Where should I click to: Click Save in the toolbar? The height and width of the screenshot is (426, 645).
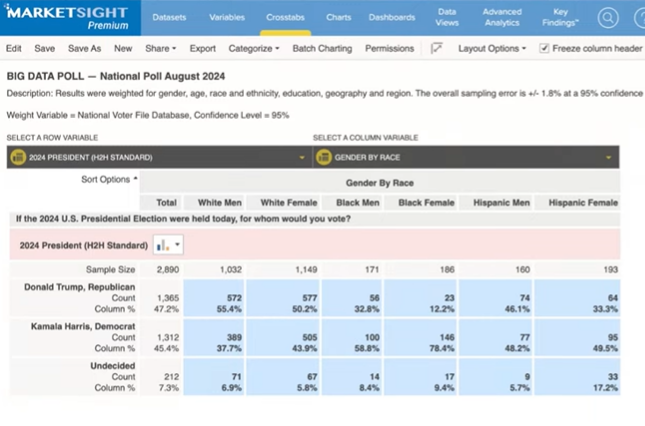click(44, 49)
